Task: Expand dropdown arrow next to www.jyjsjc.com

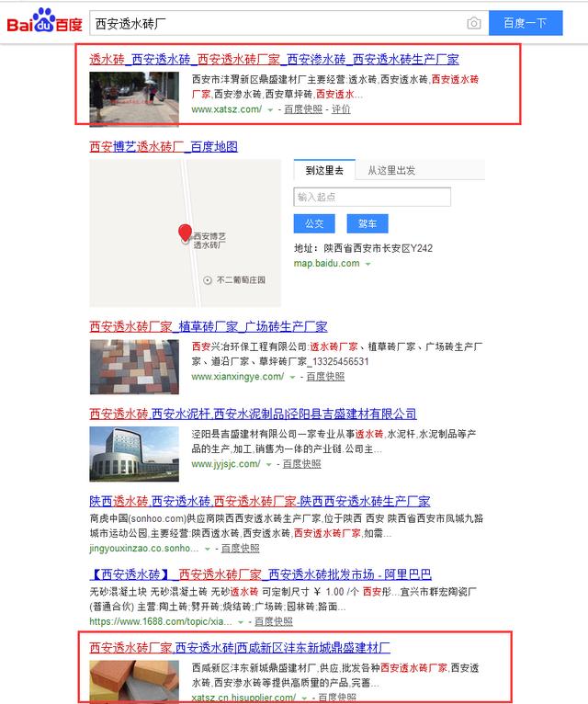Action: tap(269, 464)
